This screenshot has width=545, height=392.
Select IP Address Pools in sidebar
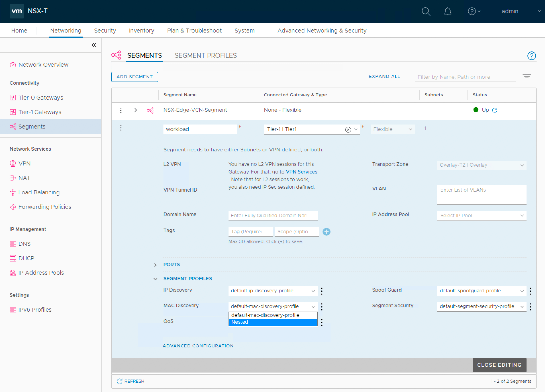41,273
